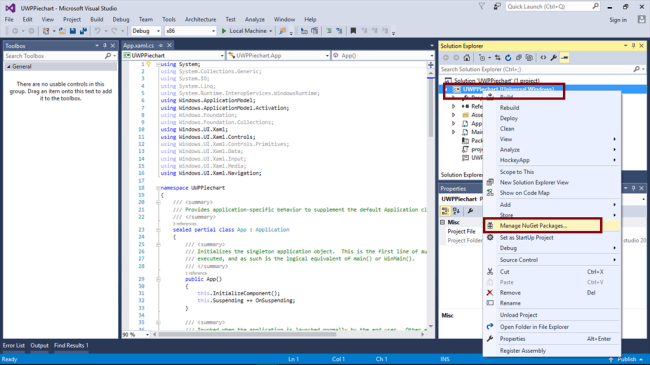Click the editor horizontal scrollbar
Image resolution: width=650 pixels, height=365 pixels.
click(247, 334)
